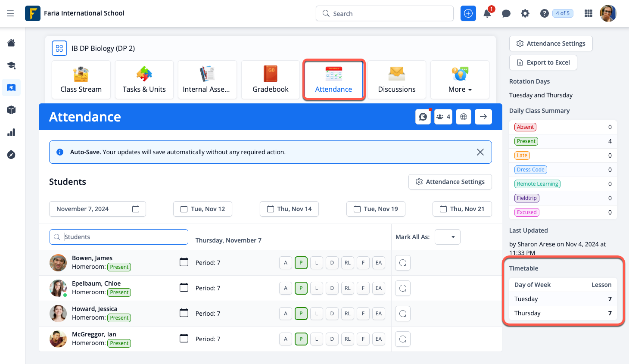Expand the More menu in class tabs
629x364 pixels.
[460, 80]
